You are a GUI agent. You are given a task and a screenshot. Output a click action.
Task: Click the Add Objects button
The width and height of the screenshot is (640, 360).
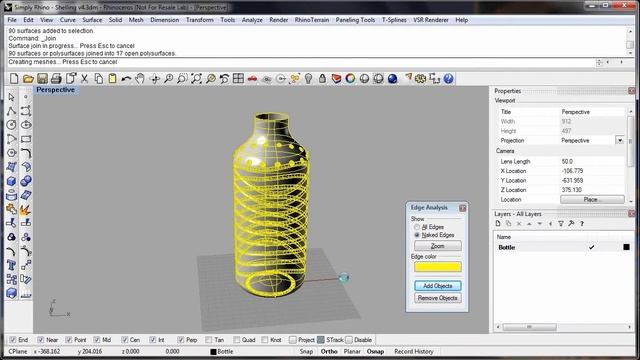coord(438,286)
